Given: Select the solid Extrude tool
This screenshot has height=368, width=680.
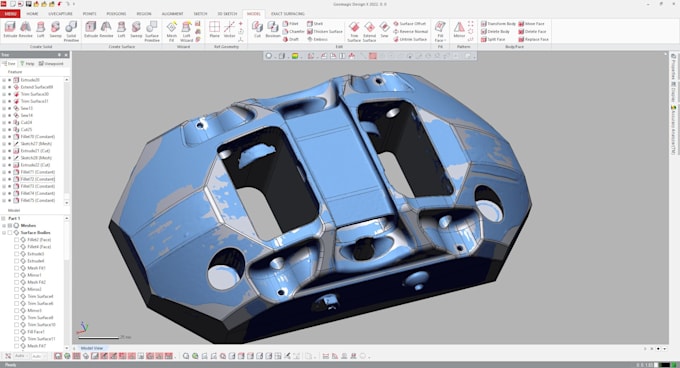Looking at the screenshot, I should (10, 30).
